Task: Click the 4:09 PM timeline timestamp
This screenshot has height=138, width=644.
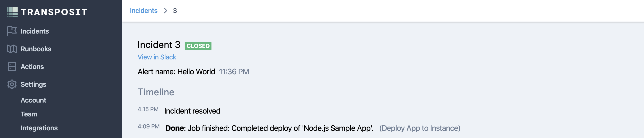Action: tap(148, 126)
